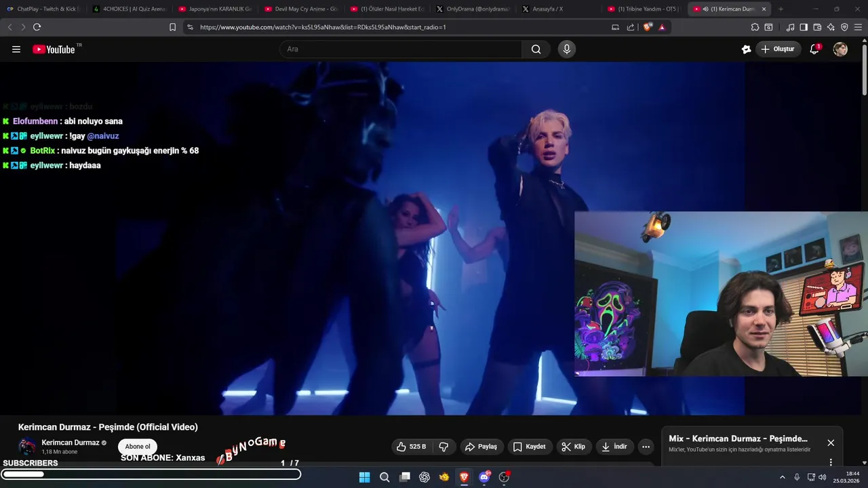Close the active Kerimcan Durmaz tab
The image size is (868, 488).
(x=764, y=9)
